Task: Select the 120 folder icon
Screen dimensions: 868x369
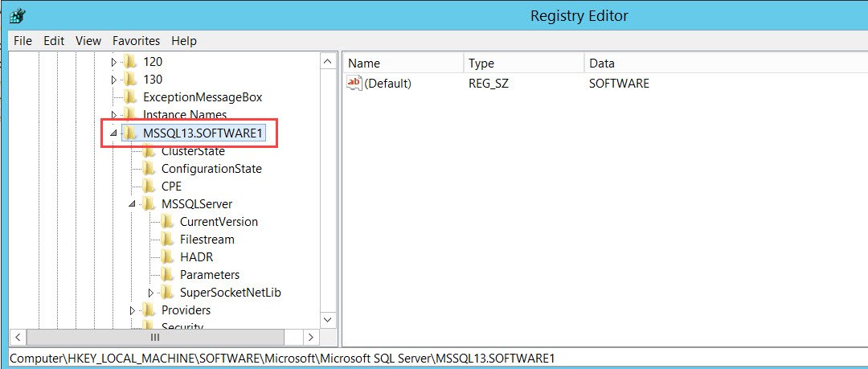Action: [130, 61]
